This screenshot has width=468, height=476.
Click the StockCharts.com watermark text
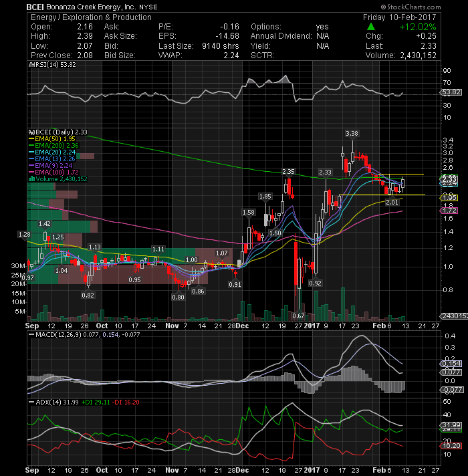pyautogui.click(x=411, y=7)
